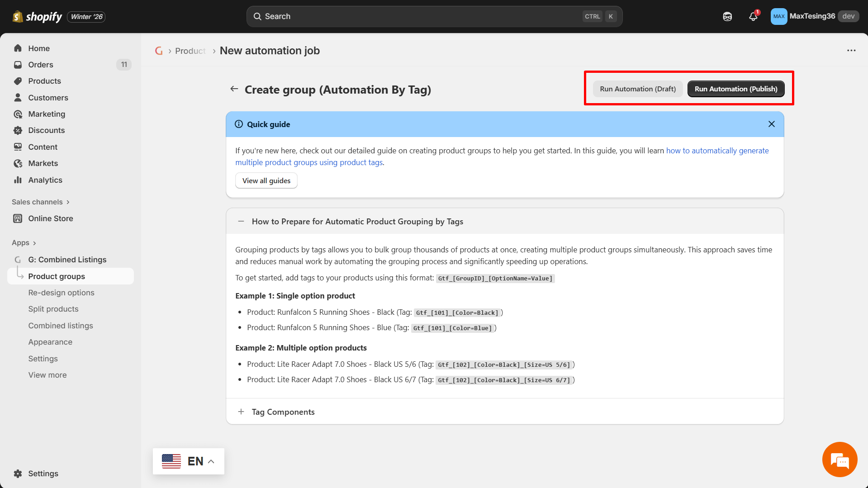Open Re-design options page
Viewport: 868px width, 488px height.
(x=62, y=293)
